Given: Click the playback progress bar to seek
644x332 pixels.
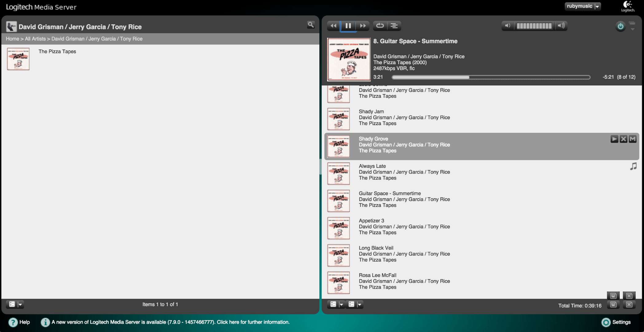Looking at the screenshot, I should 491,77.
